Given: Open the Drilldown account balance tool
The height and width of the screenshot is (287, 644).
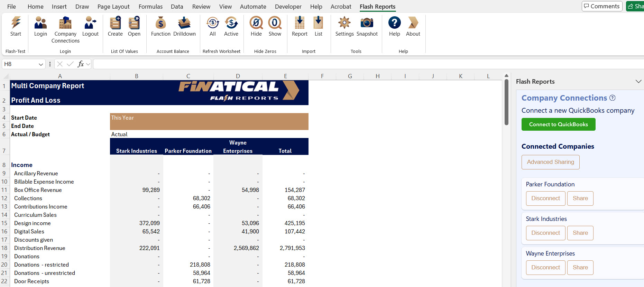Looking at the screenshot, I should tap(184, 23).
